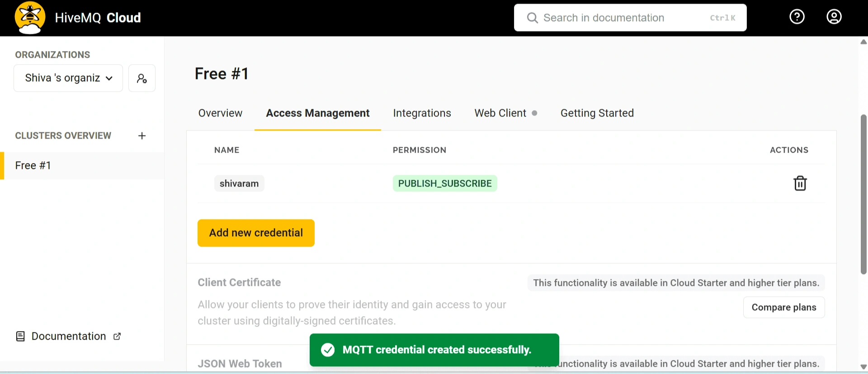Click the ACTIONS column header
The image size is (868, 374).
[x=789, y=150]
